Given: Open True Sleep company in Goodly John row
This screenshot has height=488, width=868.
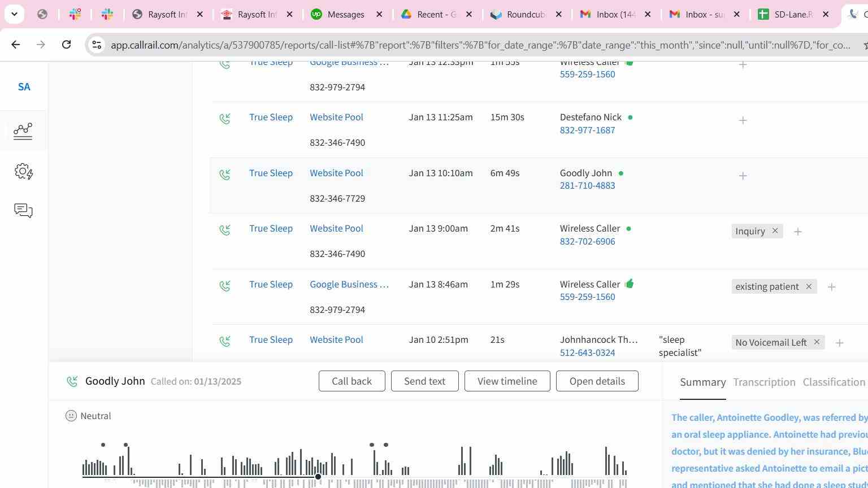Looking at the screenshot, I should pos(271,173).
